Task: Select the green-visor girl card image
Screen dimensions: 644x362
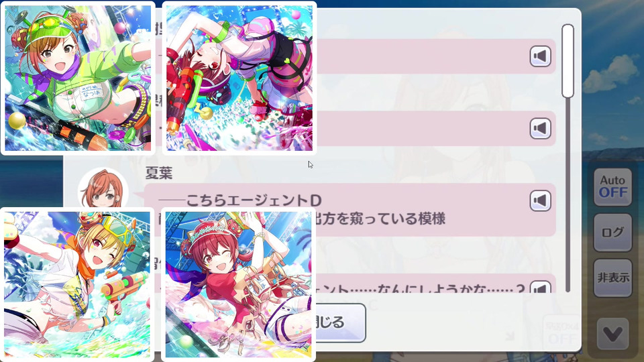Action: [78, 78]
